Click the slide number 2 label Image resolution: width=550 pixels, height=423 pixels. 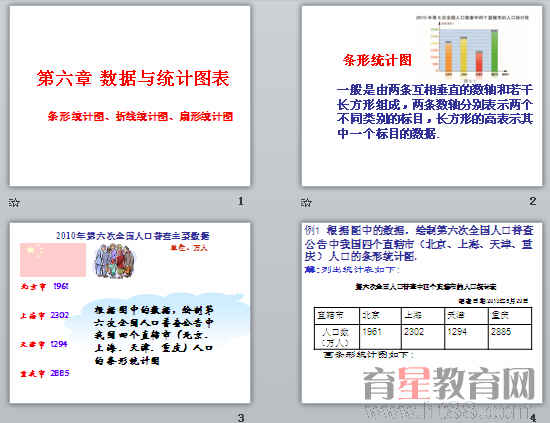[532, 201]
